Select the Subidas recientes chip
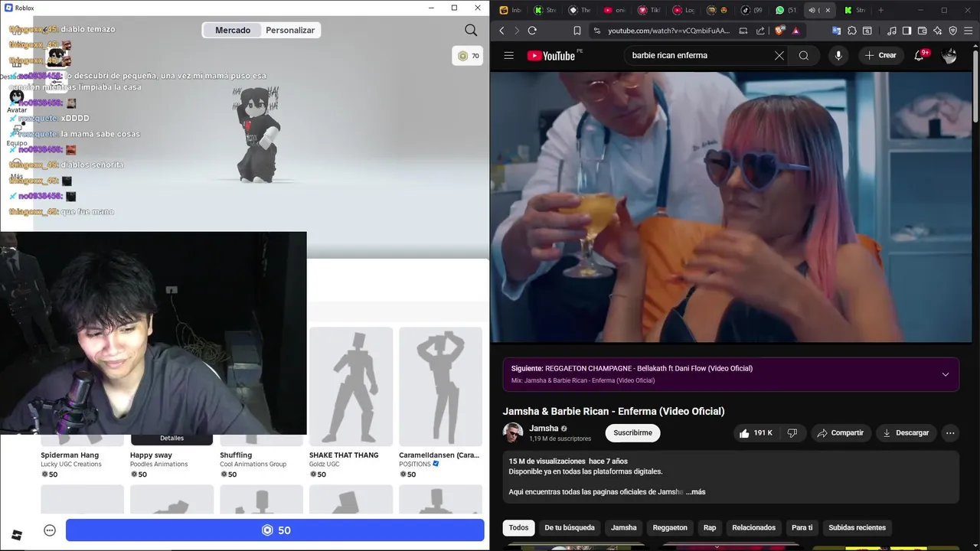 857,527
